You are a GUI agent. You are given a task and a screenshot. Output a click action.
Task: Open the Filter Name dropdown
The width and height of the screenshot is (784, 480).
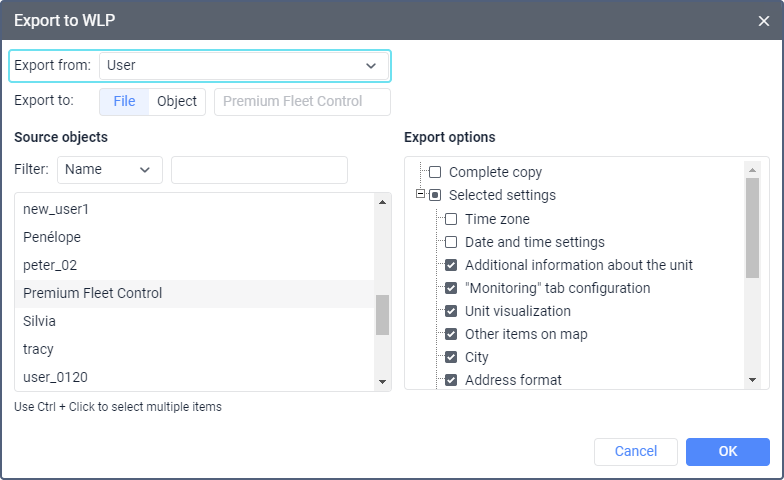pos(110,170)
